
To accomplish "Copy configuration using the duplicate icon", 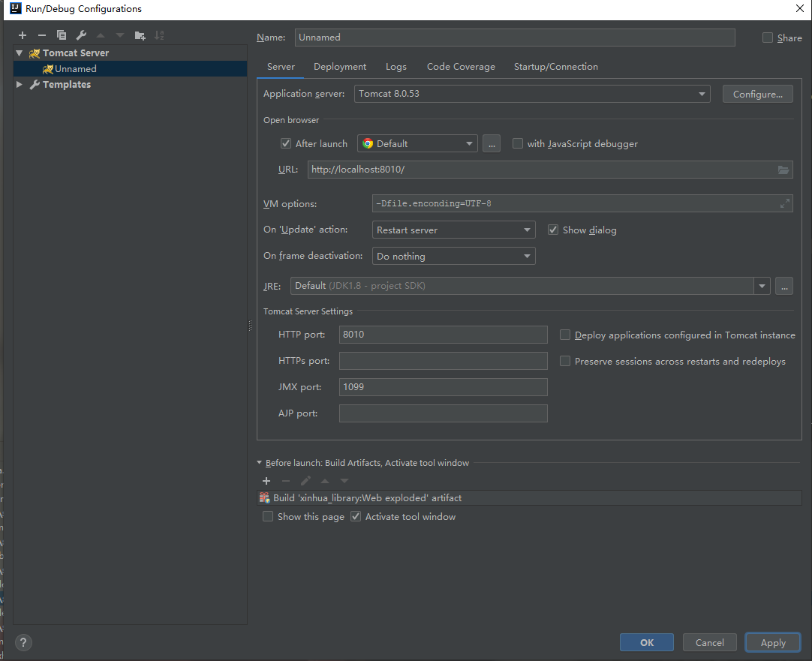I will [61, 35].
